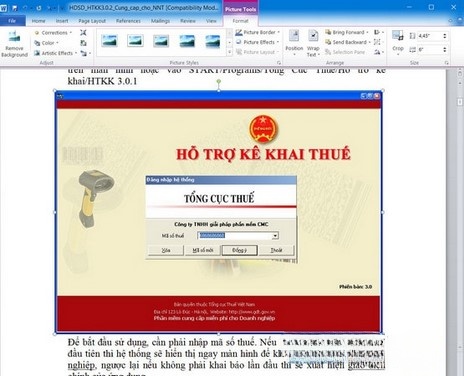Screen dimensions: 464x376
Task: Click the text line 'khai/HTKK 3.0.1'
Action: [x=102, y=81]
